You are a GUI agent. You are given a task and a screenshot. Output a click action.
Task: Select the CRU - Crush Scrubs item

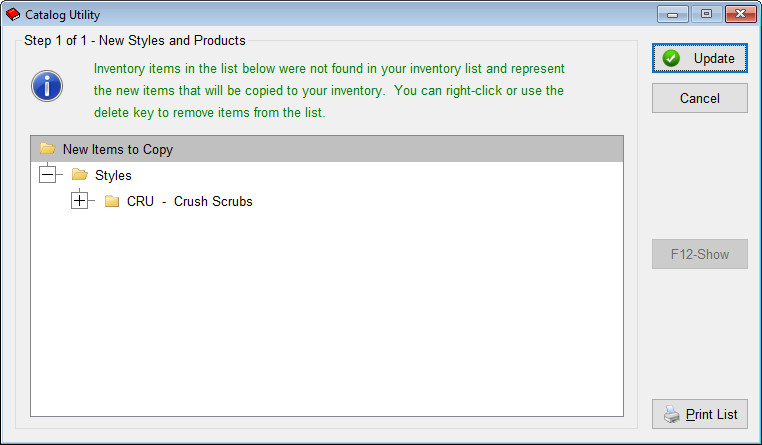[190, 201]
